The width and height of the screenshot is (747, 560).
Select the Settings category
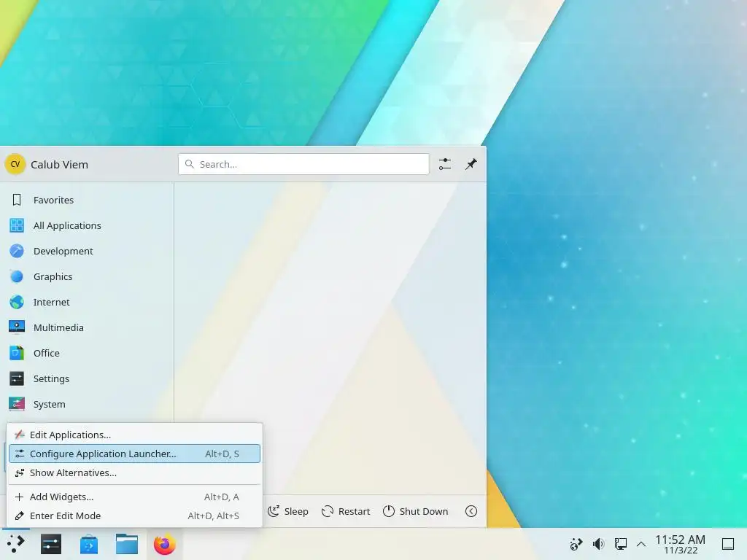click(87, 378)
